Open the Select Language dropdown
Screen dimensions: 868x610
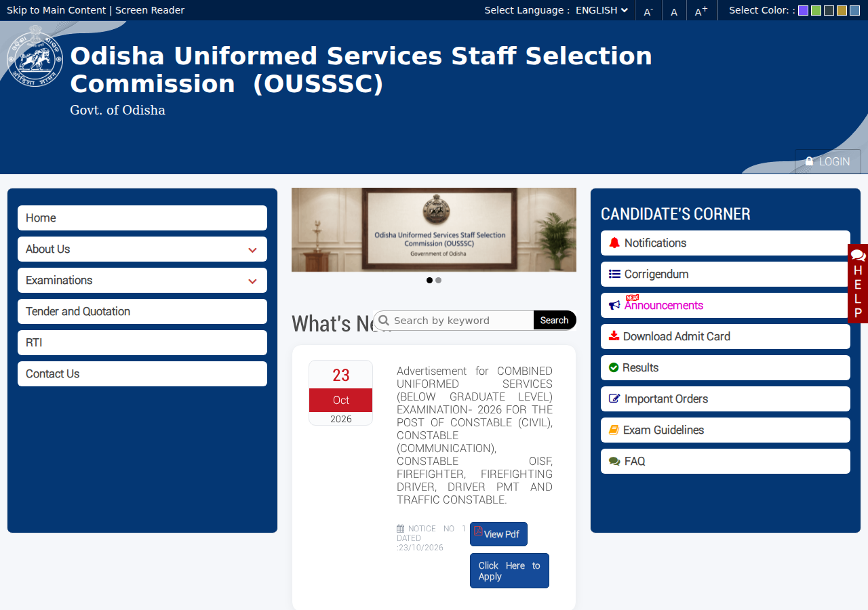(x=601, y=10)
